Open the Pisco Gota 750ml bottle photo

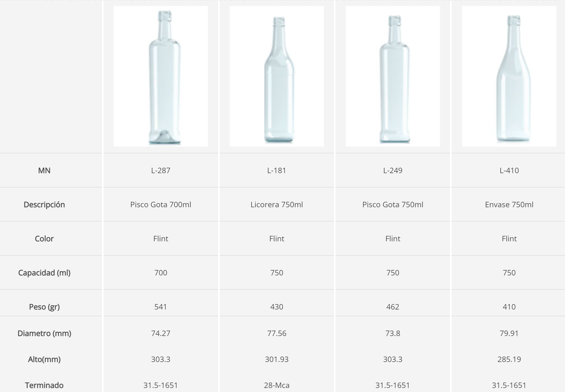[x=393, y=76]
